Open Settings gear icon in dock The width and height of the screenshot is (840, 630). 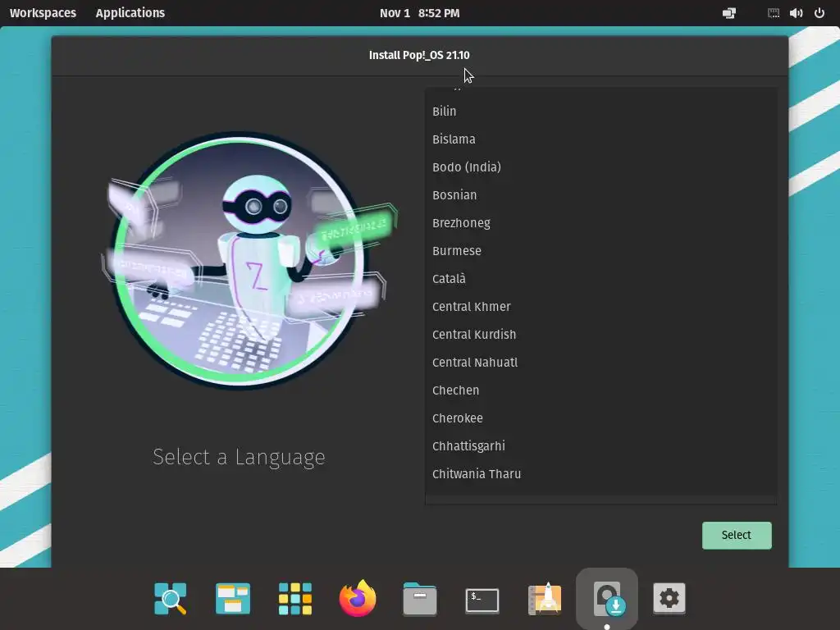[x=669, y=598]
